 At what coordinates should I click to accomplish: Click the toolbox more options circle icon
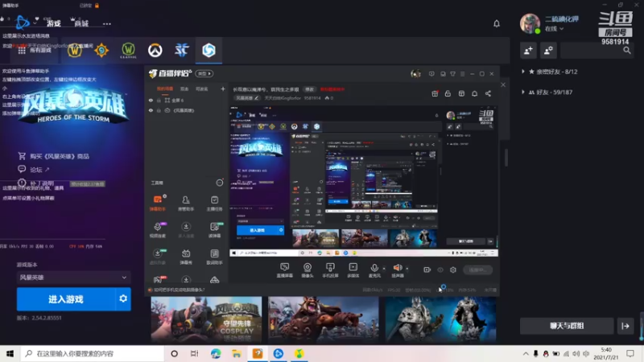pyautogui.click(x=220, y=183)
